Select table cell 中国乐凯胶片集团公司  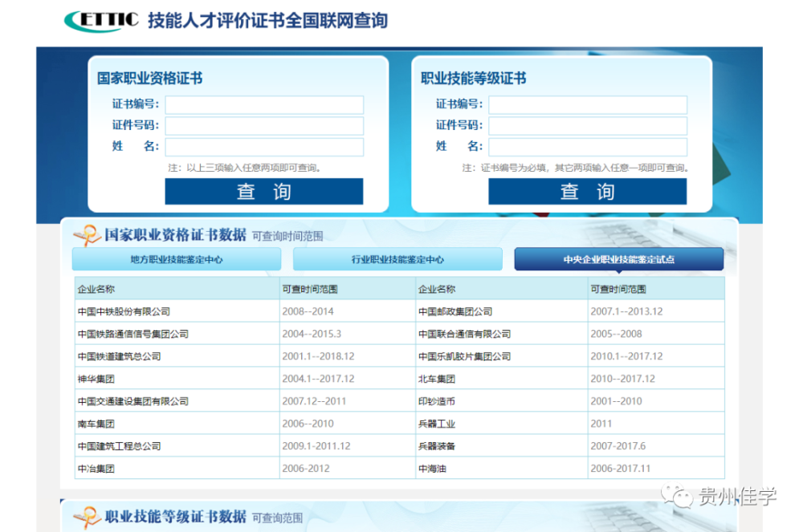pos(502,356)
